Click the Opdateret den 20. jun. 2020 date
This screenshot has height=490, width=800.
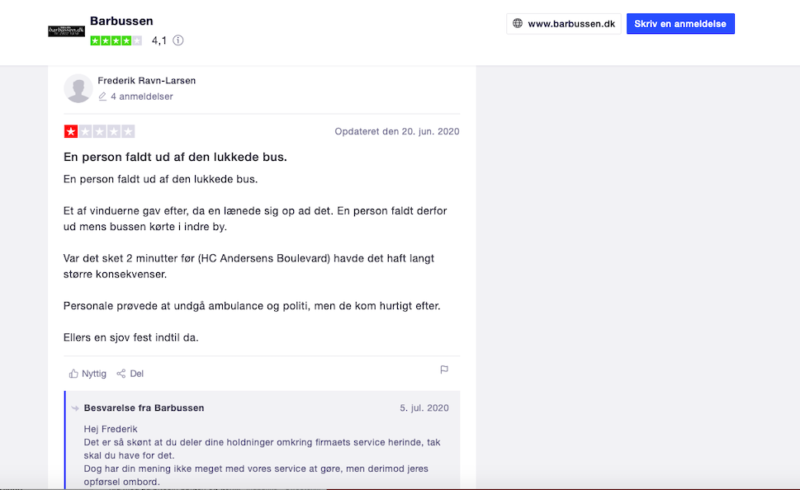click(397, 131)
